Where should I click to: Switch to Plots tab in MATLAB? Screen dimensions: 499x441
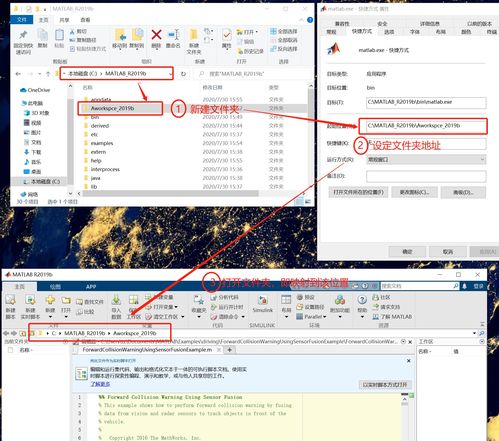55,287
